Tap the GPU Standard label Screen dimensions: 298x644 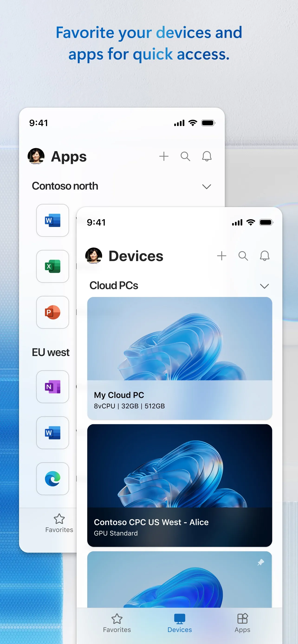pyautogui.click(x=116, y=533)
